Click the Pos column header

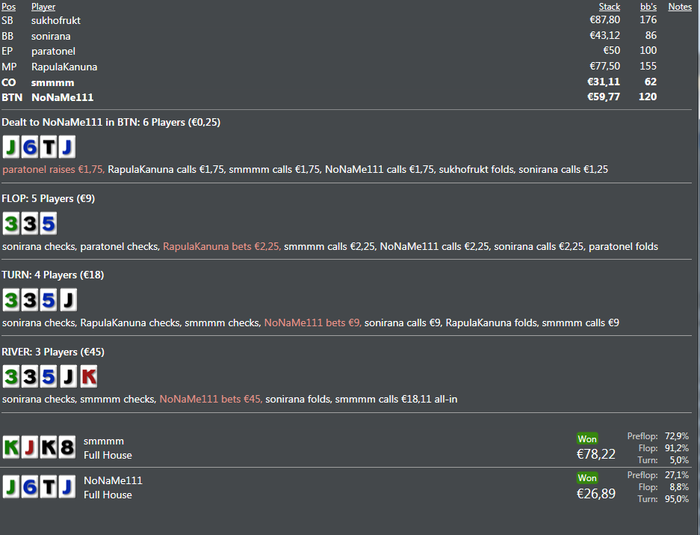(x=9, y=7)
